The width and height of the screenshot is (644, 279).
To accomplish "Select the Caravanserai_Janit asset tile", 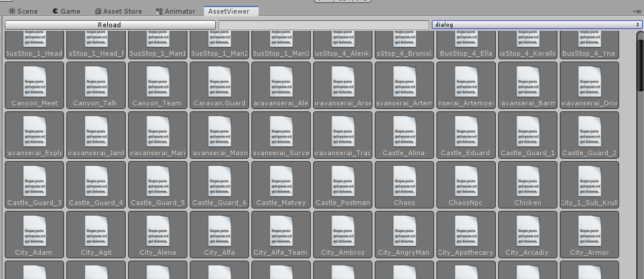I will tap(96, 135).
